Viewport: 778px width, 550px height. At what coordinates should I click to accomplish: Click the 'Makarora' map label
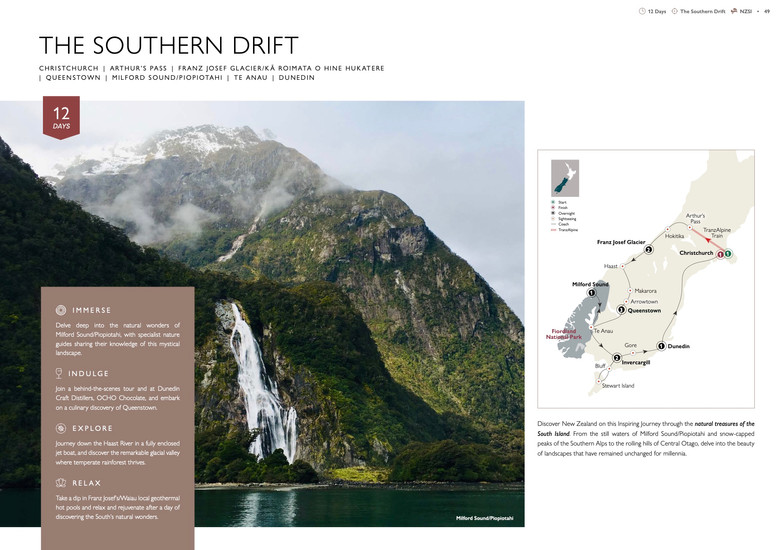click(x=646, y=291)
